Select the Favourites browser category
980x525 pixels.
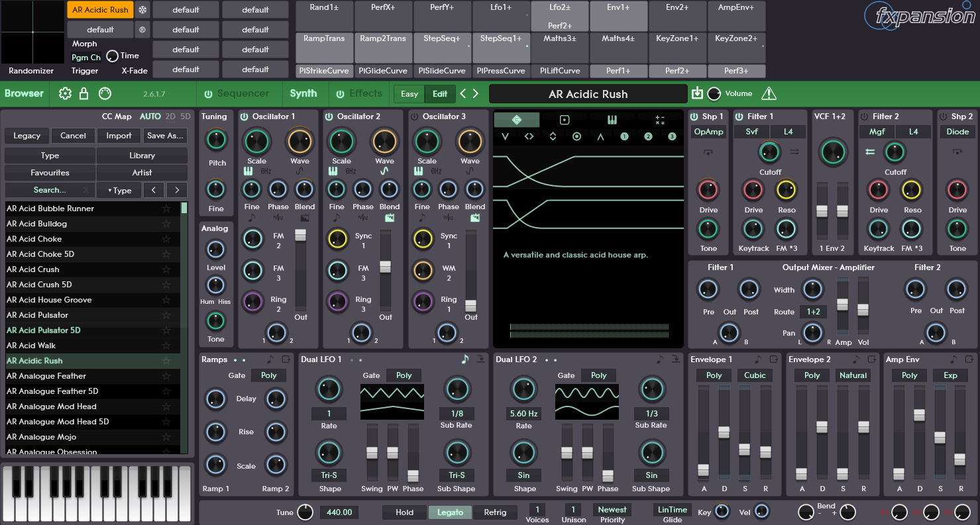click(50, 173)
